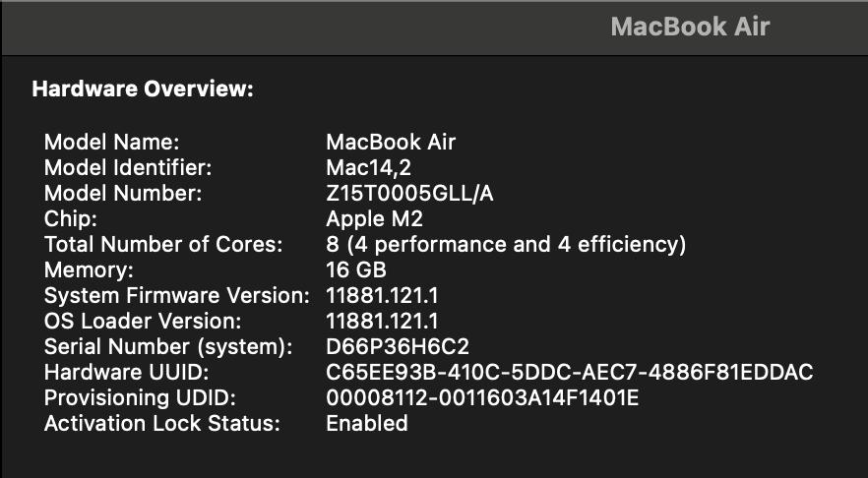Viewport: 868px width, 478px height.
Task: Select the MacBook Air model name value
Action: pos(391,143)
